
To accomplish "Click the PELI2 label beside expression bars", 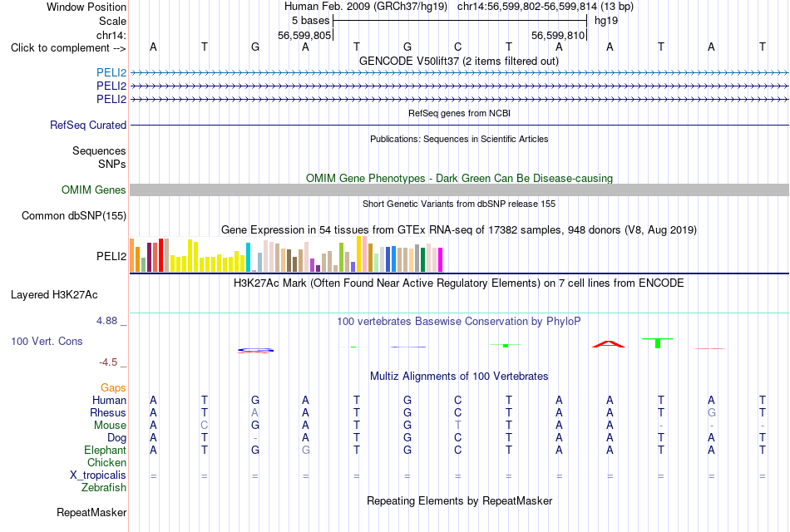I will coord(111,256).
